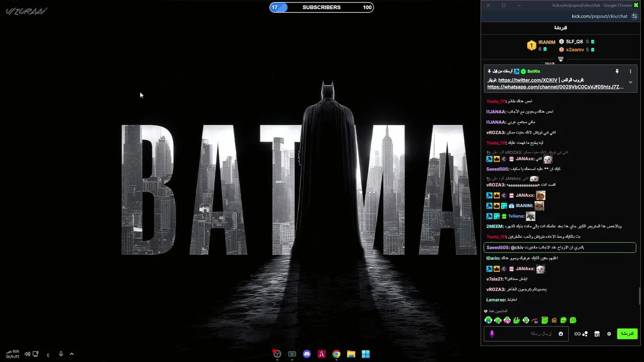The height and width of the screenshot is (362, 644).
Task: Click the IDarin username in chat
Action: point(493,258)
